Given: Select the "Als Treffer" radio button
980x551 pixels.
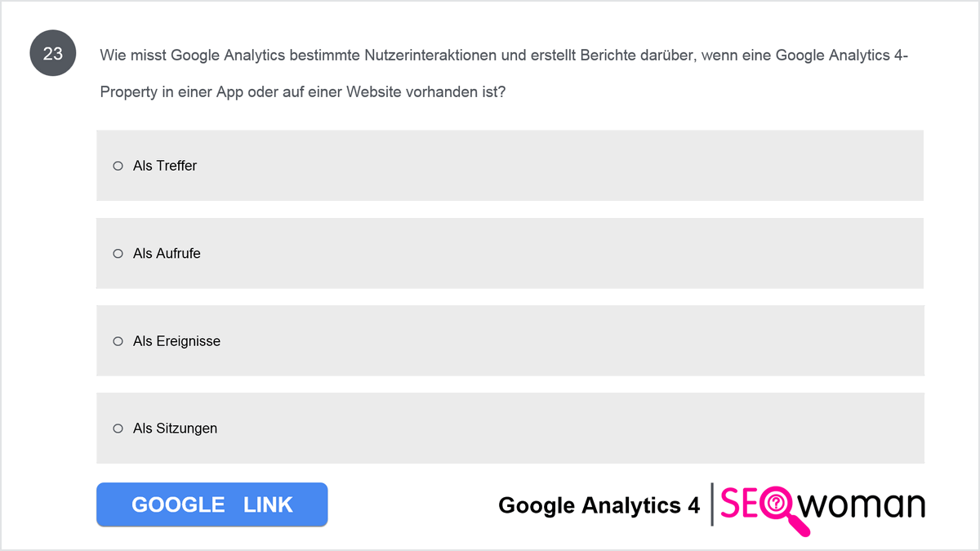Looking at the screenshot, I should [118, 166].
